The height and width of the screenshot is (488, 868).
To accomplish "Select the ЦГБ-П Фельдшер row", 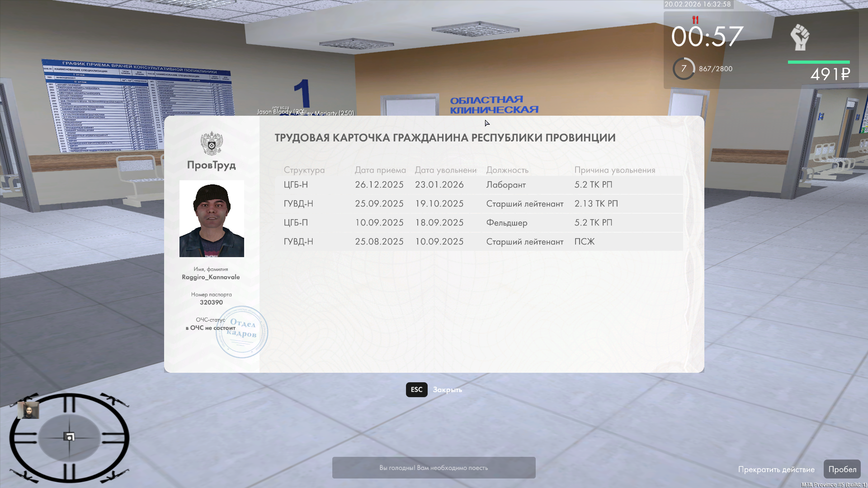I will pos(478,223).
